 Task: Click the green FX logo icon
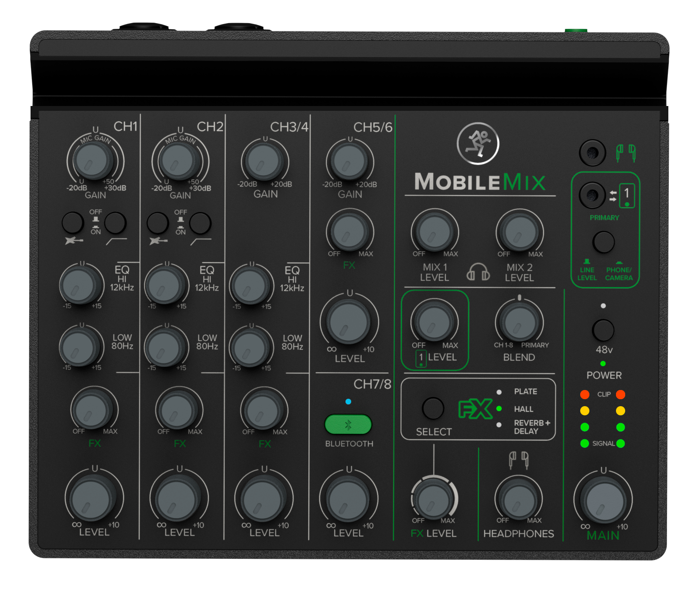pos(475,409)
